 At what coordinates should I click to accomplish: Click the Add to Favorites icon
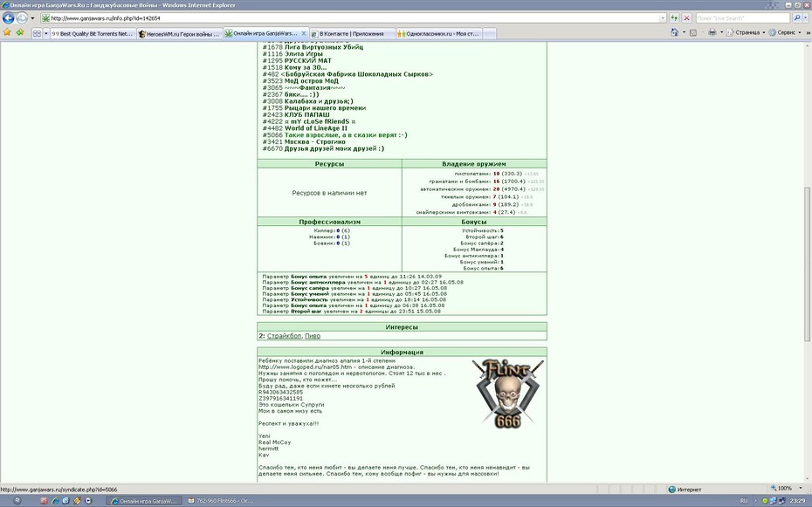[x=20, y=32]
